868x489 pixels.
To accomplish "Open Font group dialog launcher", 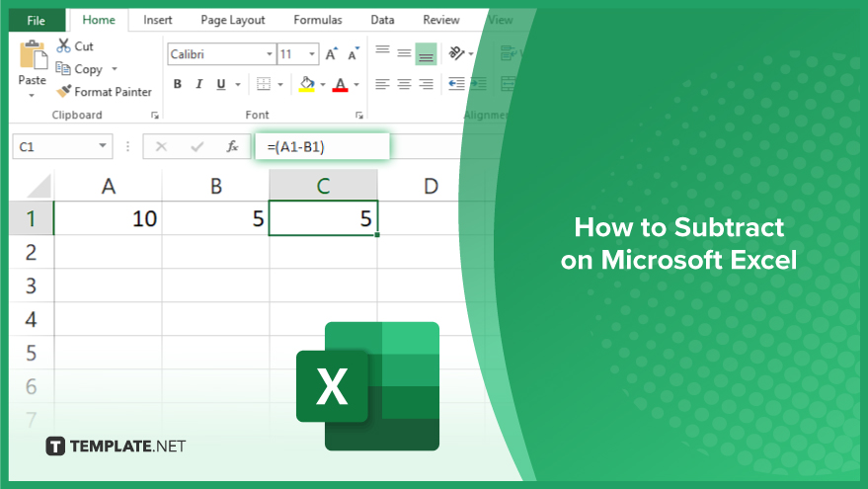I will (x=359, y=116).
